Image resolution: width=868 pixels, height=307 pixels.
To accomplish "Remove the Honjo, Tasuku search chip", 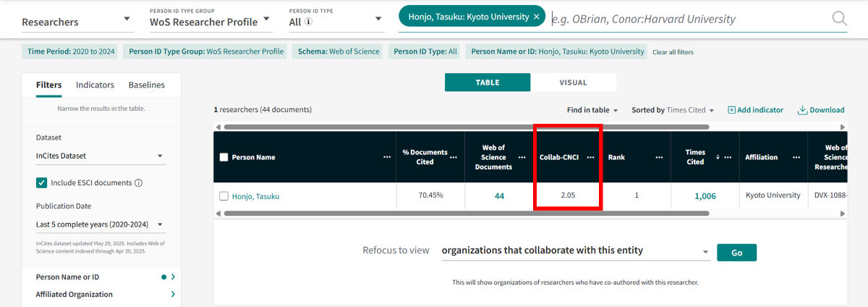I will tap(536, 17).
